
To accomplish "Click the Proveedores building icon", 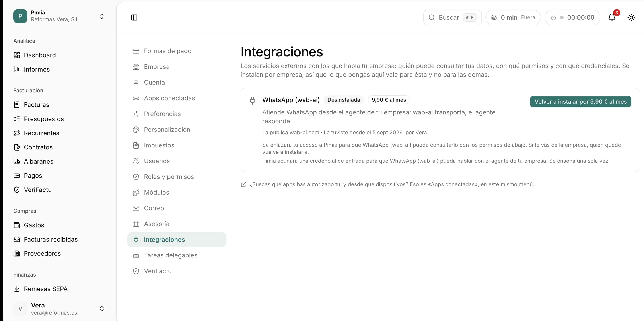I will point(17,253).
